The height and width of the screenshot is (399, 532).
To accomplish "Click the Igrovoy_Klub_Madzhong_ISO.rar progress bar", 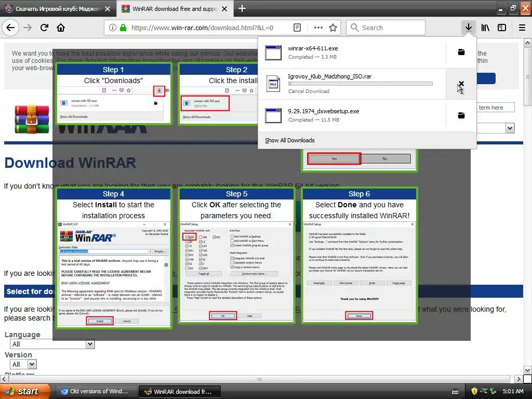I will pyautogui.click(x=360, y=84).
